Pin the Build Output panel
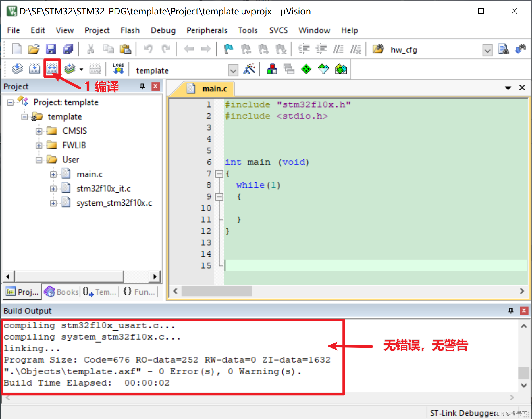 click(x=511, y=311)
